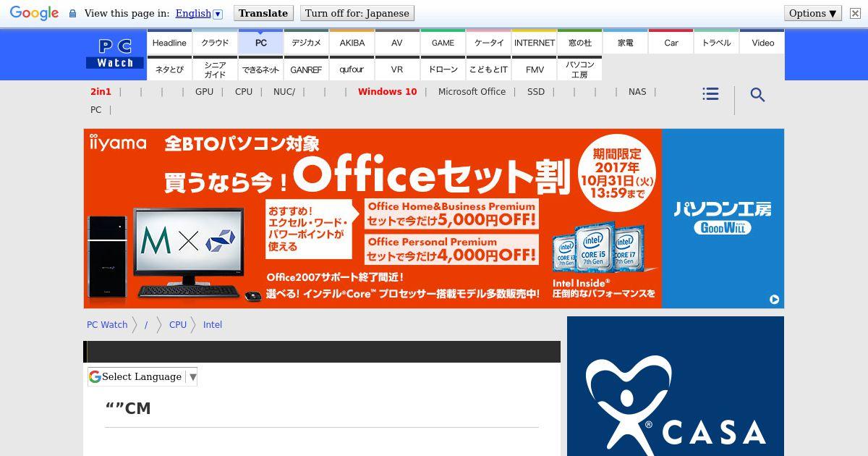868x456 pixels.
Task: Click the ad play arrow icon
Action: 774,299
